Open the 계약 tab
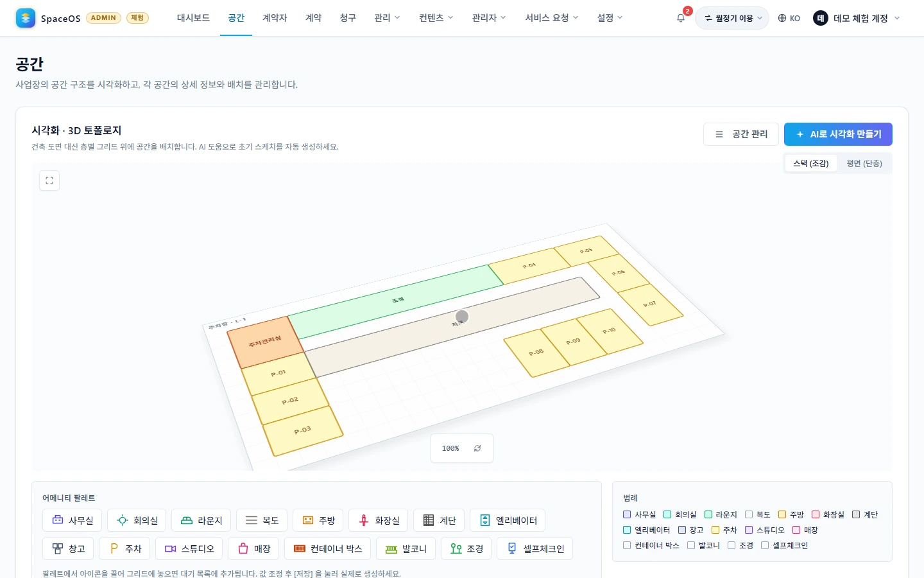The height and width of the screenshot is (578, 924). (x=313, y=18)
